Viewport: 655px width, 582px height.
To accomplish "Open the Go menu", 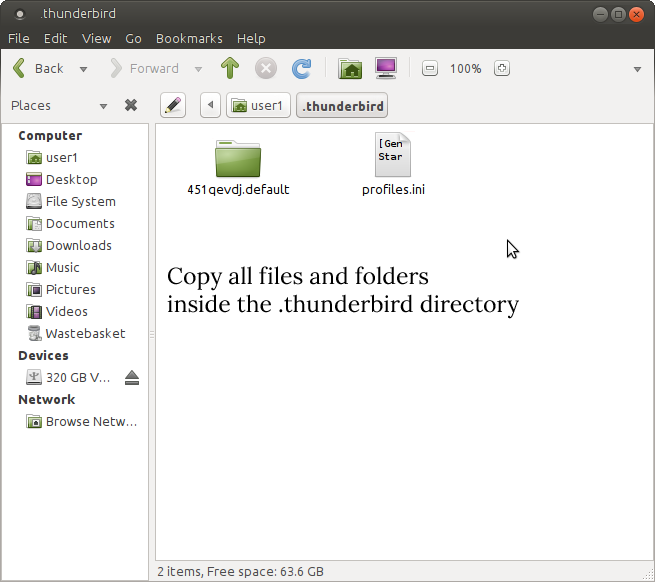I will [133, 38].
